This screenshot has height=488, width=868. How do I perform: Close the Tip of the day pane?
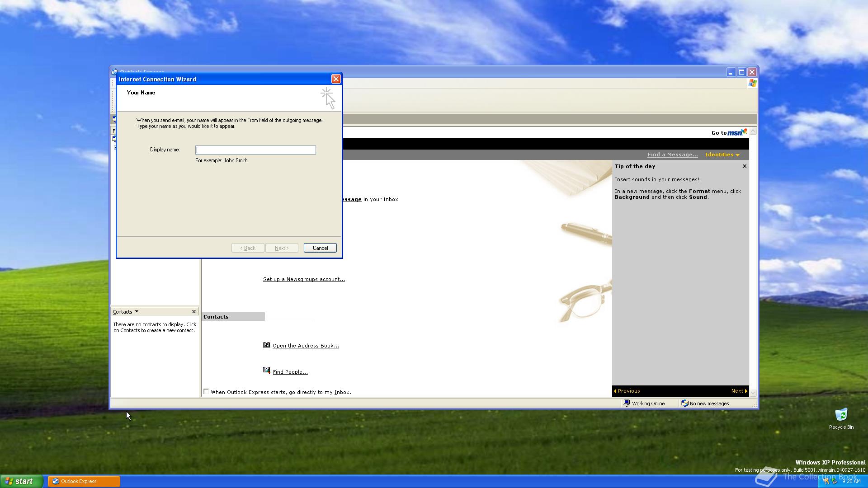[744, 166]
